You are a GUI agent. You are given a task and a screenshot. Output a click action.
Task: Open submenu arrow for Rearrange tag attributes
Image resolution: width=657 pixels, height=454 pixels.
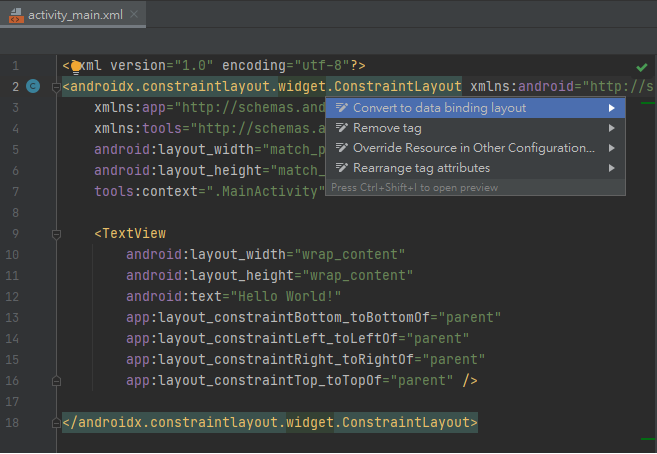[611, 168]
